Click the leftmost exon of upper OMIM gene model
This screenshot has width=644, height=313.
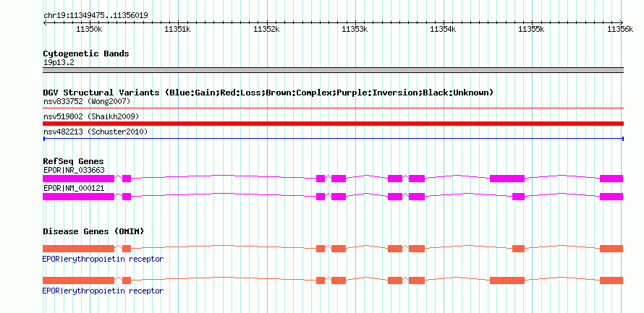pos(78,249)
